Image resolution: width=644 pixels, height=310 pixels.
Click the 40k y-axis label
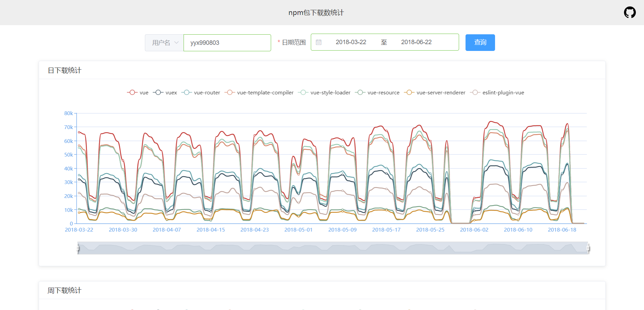point(69,168)
